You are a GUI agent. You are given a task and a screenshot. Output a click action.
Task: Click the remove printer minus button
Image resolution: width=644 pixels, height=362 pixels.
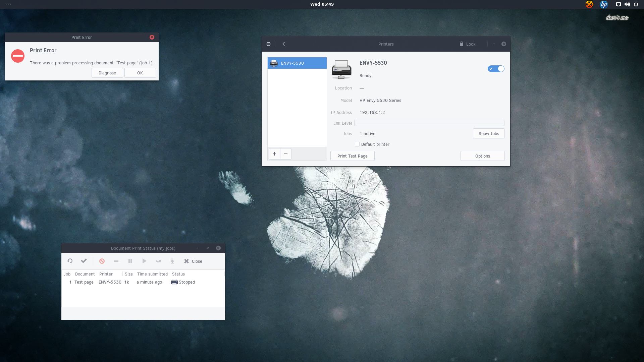click(286, 154)
